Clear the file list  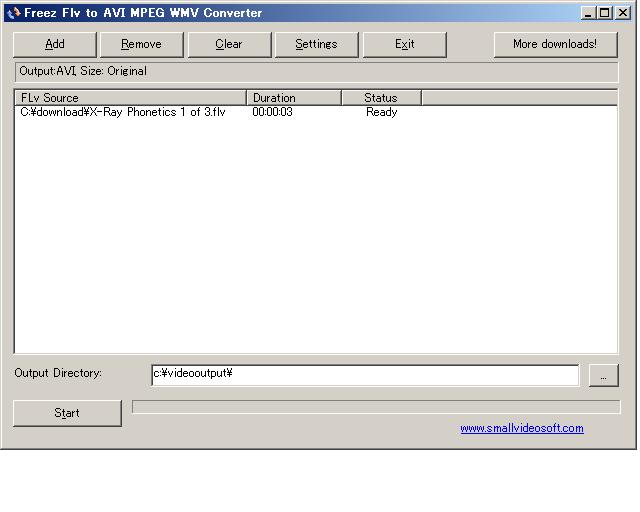(229, 45)
